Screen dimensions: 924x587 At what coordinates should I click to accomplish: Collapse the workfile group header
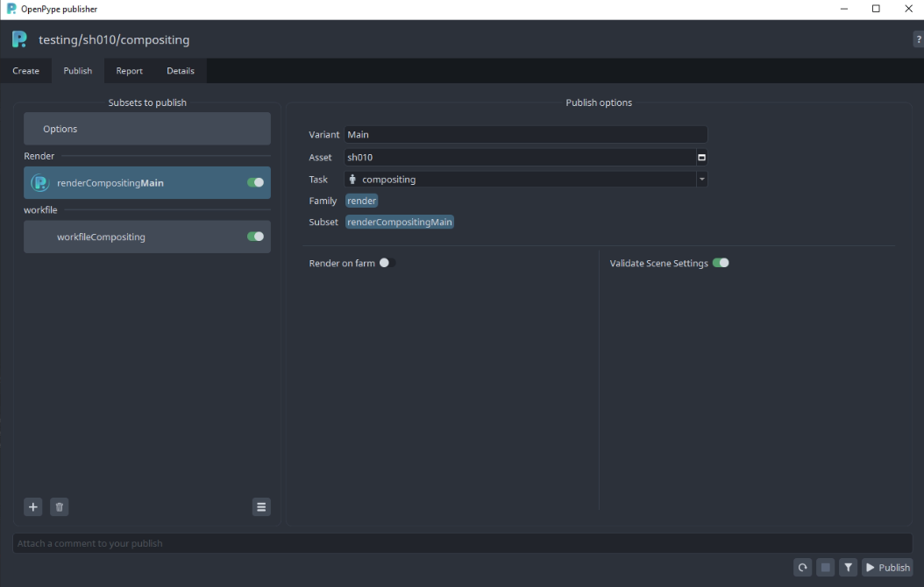(x=40, y=209)
